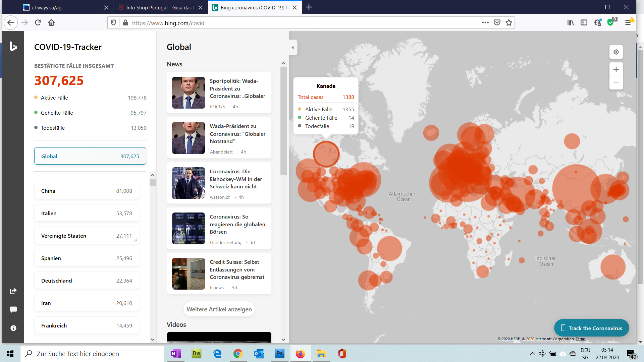Close the 'cl ways sa/ag' tab
This screenshot has height=362, width=644.
(x=106, y=7)
